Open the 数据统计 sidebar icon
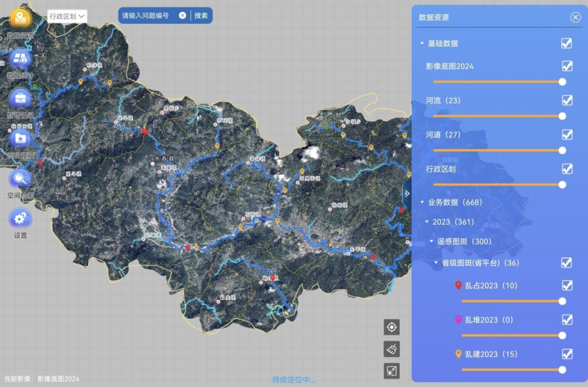 [x=21, y=59]
